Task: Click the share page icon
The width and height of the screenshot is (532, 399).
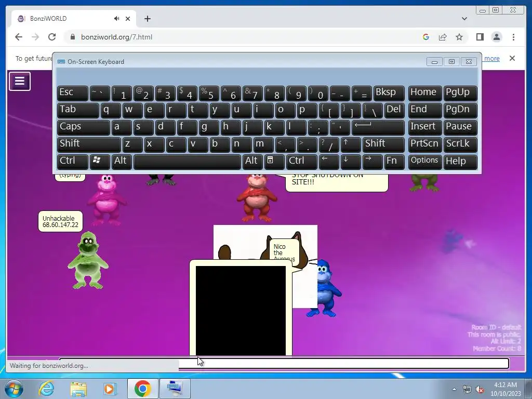Action: [x=443, y=37]
